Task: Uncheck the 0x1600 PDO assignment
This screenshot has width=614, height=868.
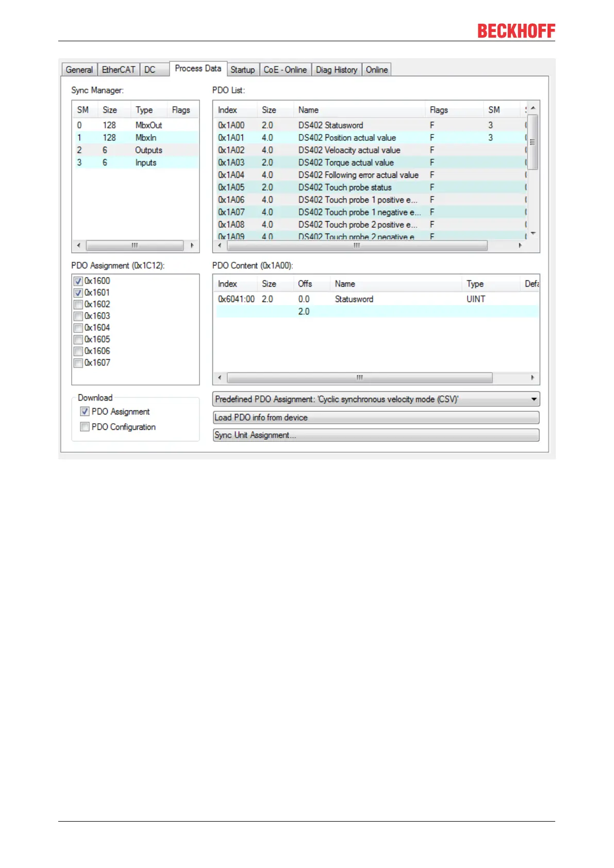Action: tap(78, 281)
